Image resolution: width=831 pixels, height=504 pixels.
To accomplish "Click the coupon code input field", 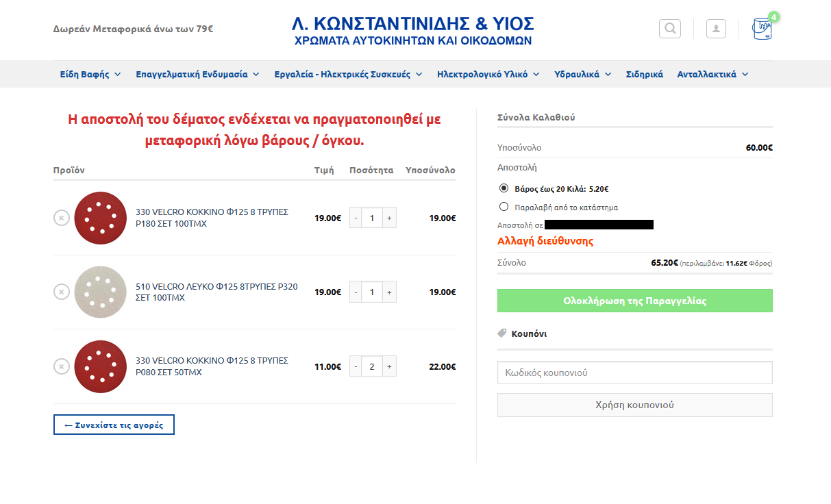I will 634,372.
